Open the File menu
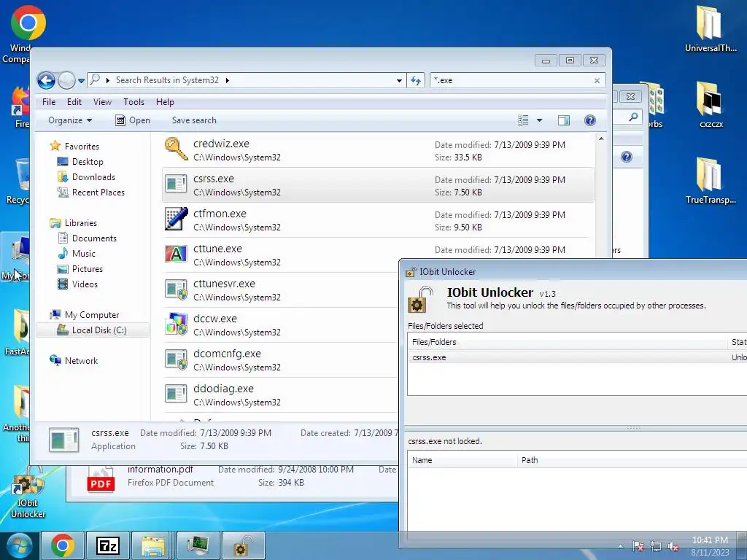 coord(49,102)
